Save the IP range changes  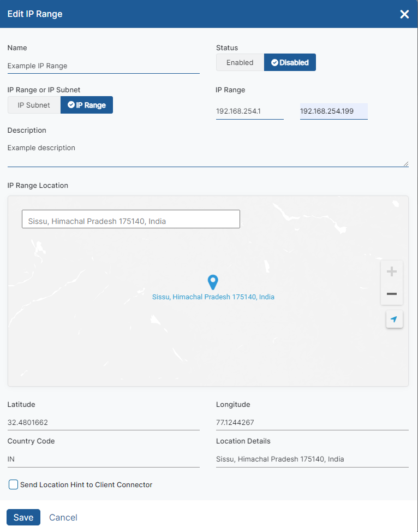23,517
